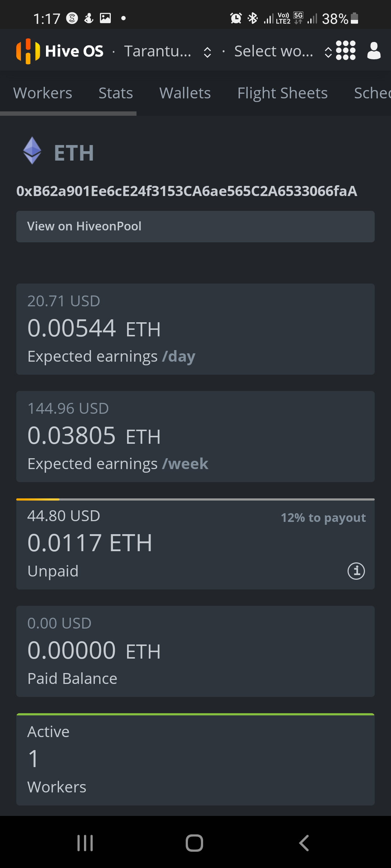Tap the alarm clock status bar icon
The width and height of the screenshot is (391, 868).
(236, 18)
